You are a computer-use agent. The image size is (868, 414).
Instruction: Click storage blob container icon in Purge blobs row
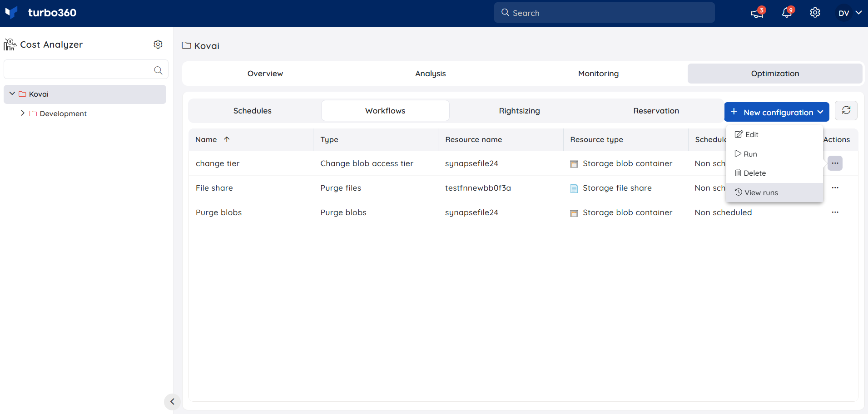574,213
